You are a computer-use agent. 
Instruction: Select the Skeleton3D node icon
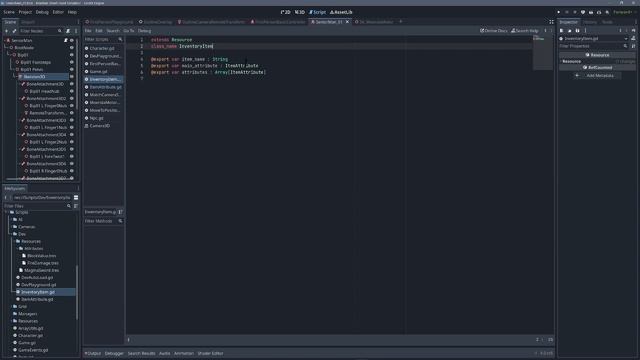pos(20,77)
